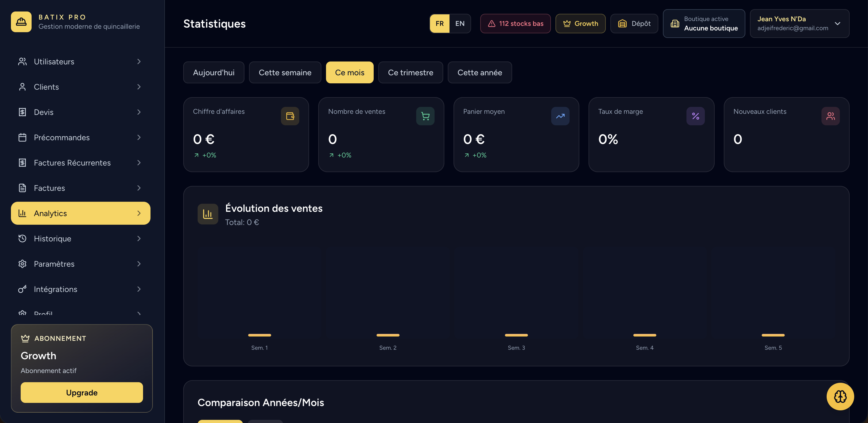Click the Sem. 3 bar in sales chart
This screenshot has height=423, width=868.
516,335
